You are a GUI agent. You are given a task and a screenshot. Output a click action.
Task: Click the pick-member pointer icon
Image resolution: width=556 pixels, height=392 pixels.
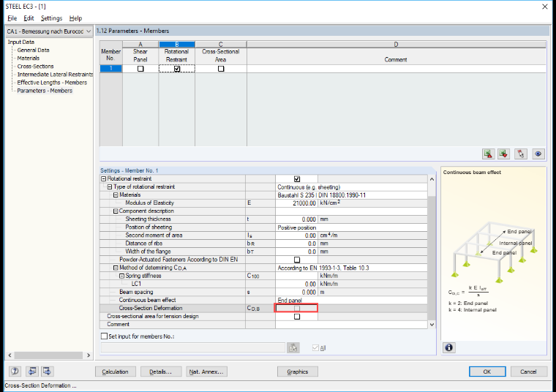[x=521, y=154]
